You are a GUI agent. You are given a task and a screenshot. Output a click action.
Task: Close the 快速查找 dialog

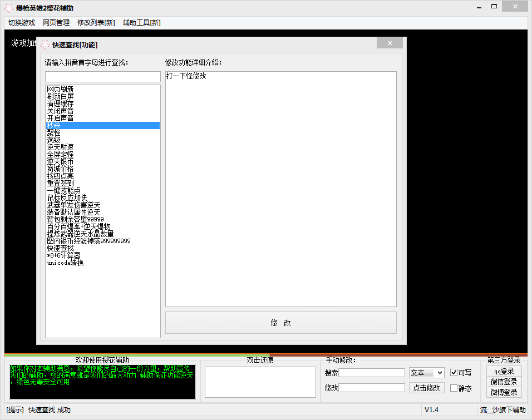[x=390, y=43]
